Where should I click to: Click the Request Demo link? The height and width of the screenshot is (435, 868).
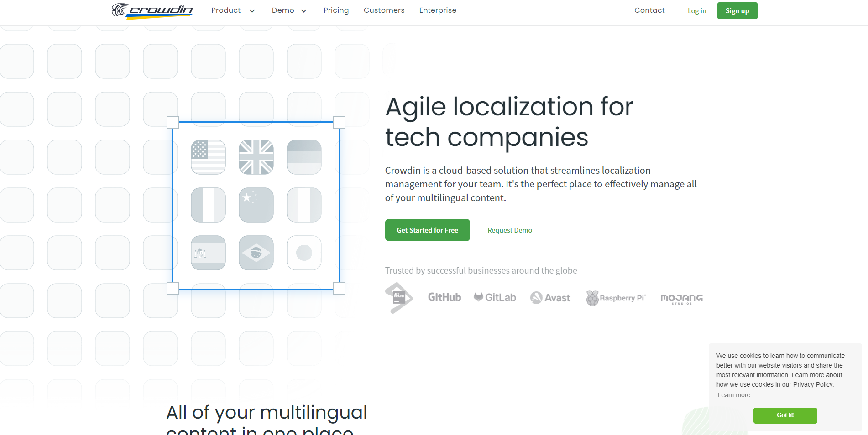510,230
